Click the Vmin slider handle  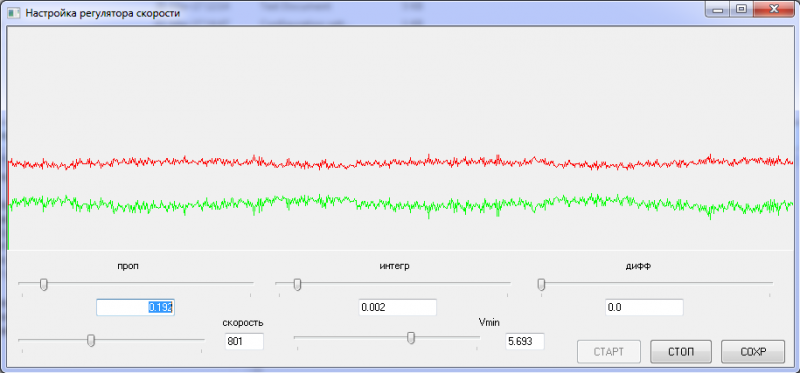click(411, 338)
